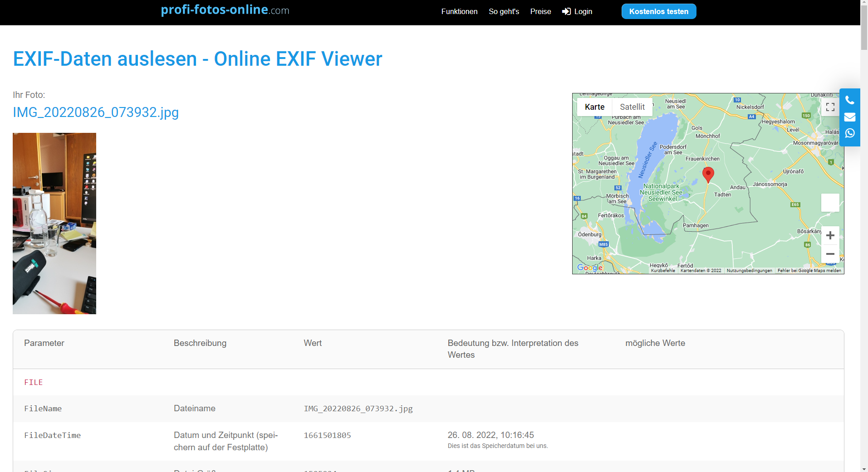Viewport: 868px width, 472px height.
Task: Click the Wert column header
Action: click(313, 343)
